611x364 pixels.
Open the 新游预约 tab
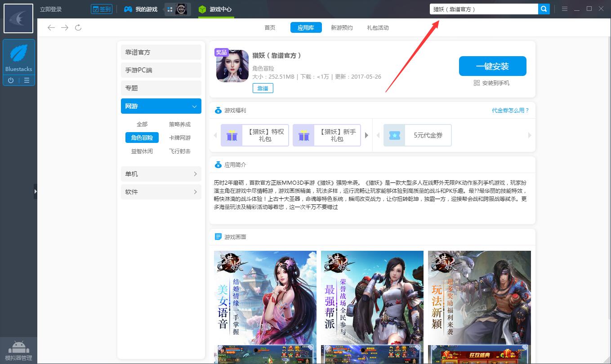pyautogui.click(x=342, y=28)
